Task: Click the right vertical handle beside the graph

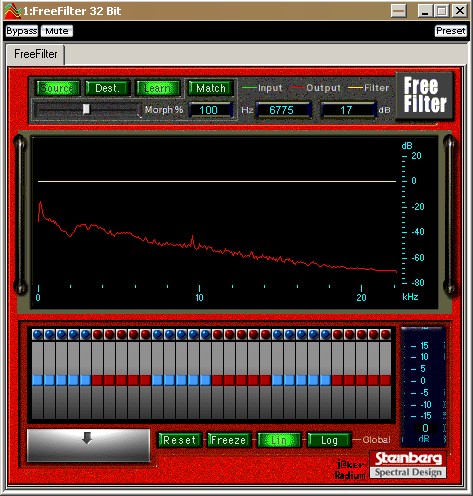Action: click(449, 215)
